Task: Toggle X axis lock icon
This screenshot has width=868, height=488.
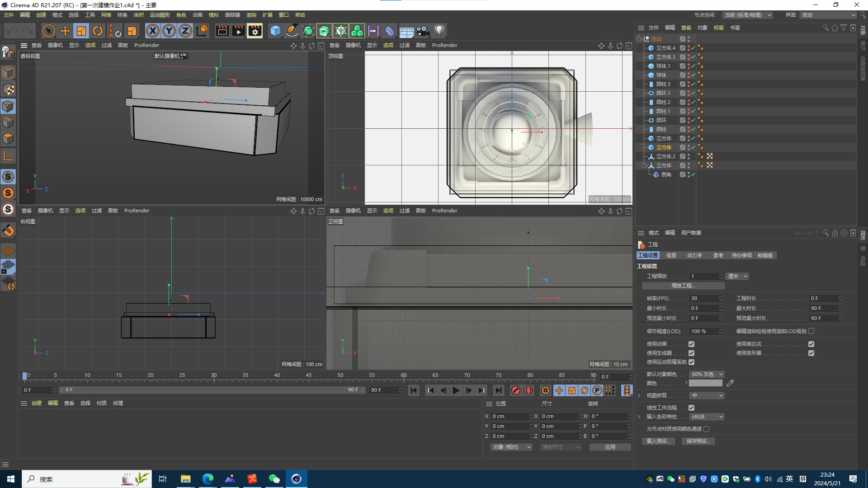Action: tap(153, 31)
